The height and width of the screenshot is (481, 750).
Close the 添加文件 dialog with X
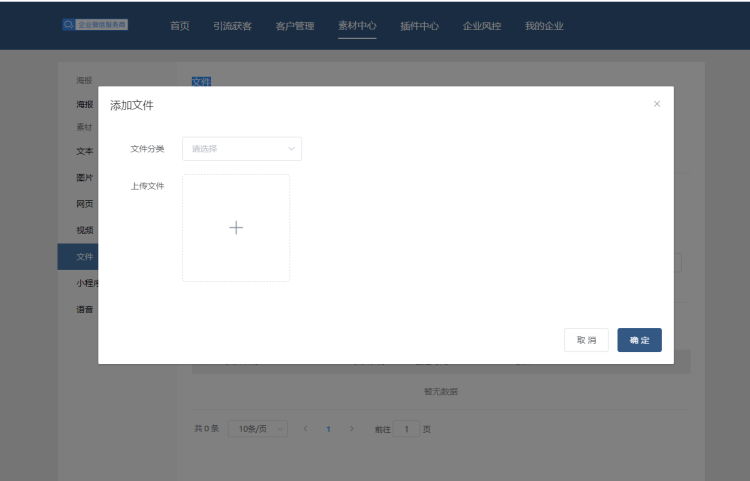657,104
